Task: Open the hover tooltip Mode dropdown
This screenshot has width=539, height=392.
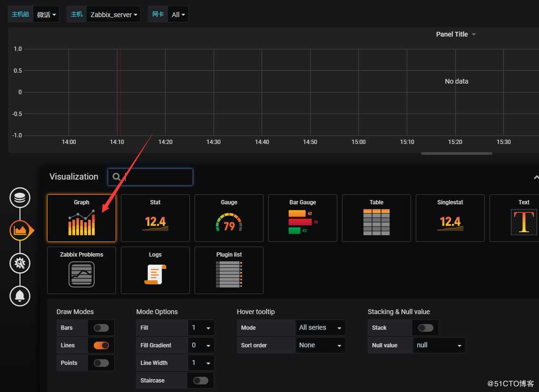Action: pyautogui.click(x=320, y=328)
